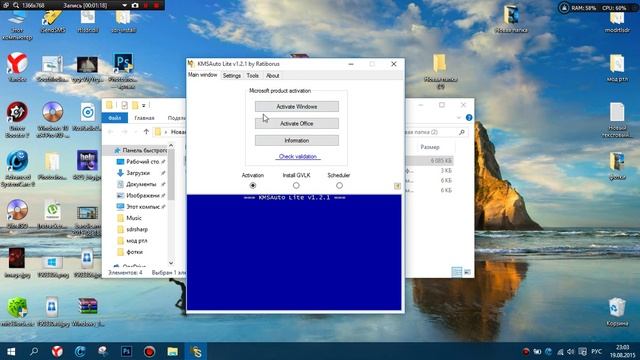Switch Explorer to large icons view
The height and width of the screenshot is (360, 640).
pyautogui.click(x=467, y=272)
